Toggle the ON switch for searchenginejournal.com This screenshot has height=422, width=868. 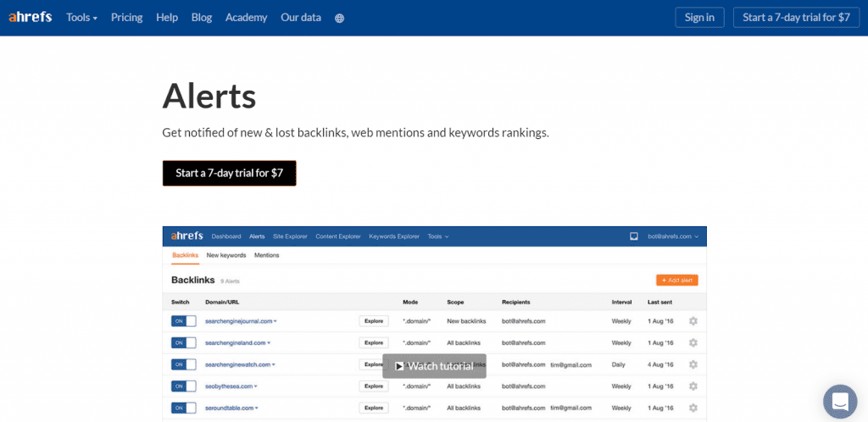pyautogui.click(x=183, y=321)
